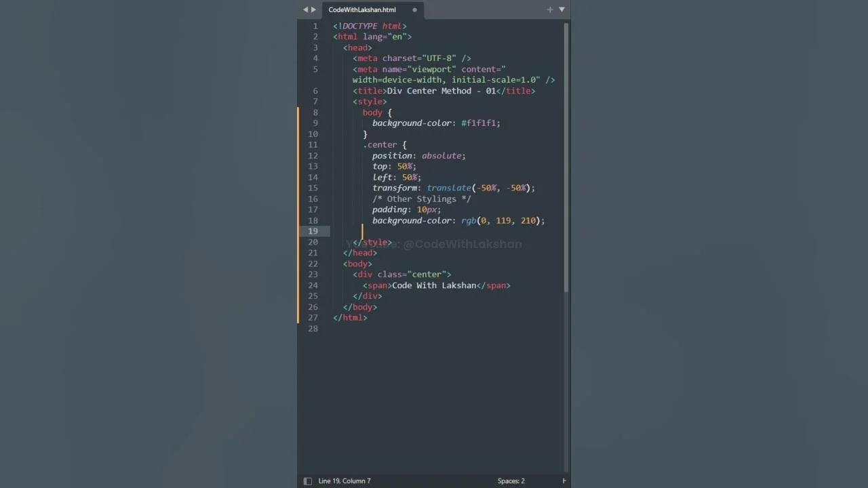Image resolution: width=868 pixels, height=488 pixels.
Task: Open the Spaces: 2 indentation menu
Action: click(x=511, y=481)
